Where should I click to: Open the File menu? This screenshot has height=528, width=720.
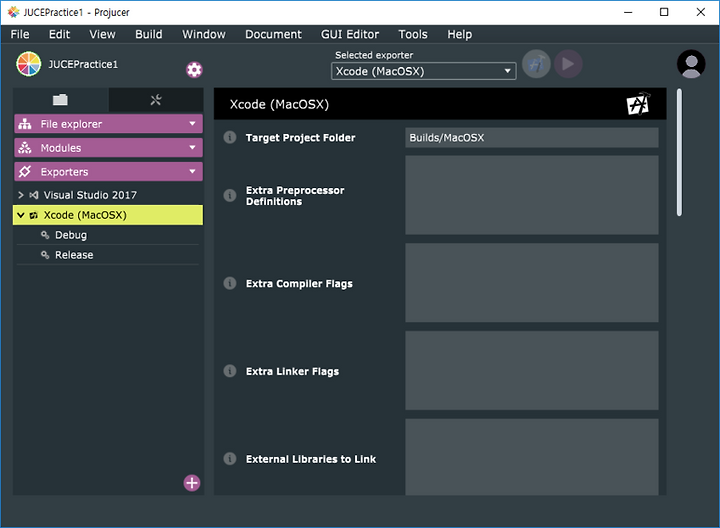point(20,34)
